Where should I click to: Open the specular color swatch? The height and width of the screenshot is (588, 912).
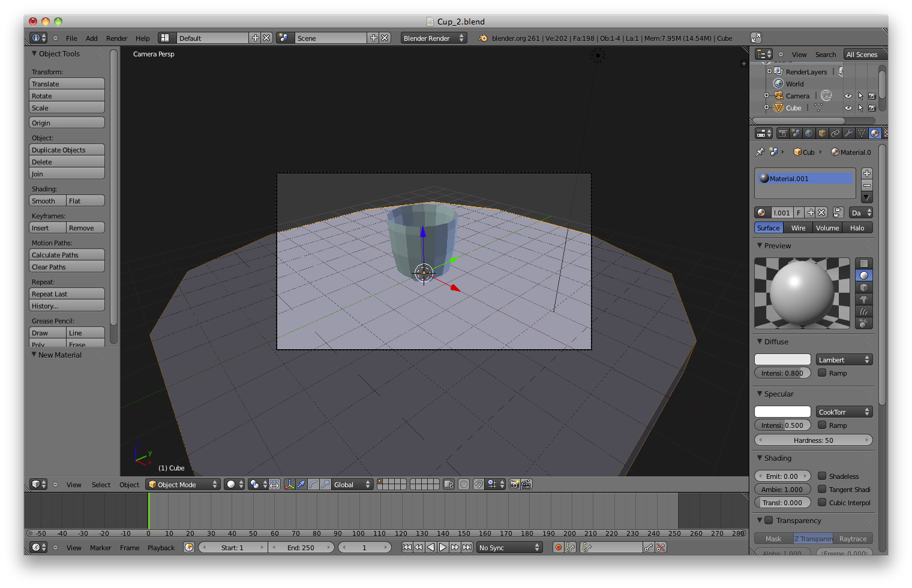782,412
